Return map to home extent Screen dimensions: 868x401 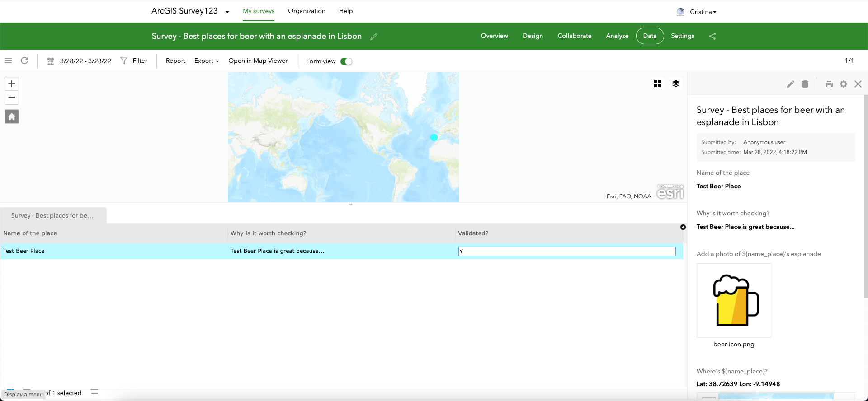(12, 117)
